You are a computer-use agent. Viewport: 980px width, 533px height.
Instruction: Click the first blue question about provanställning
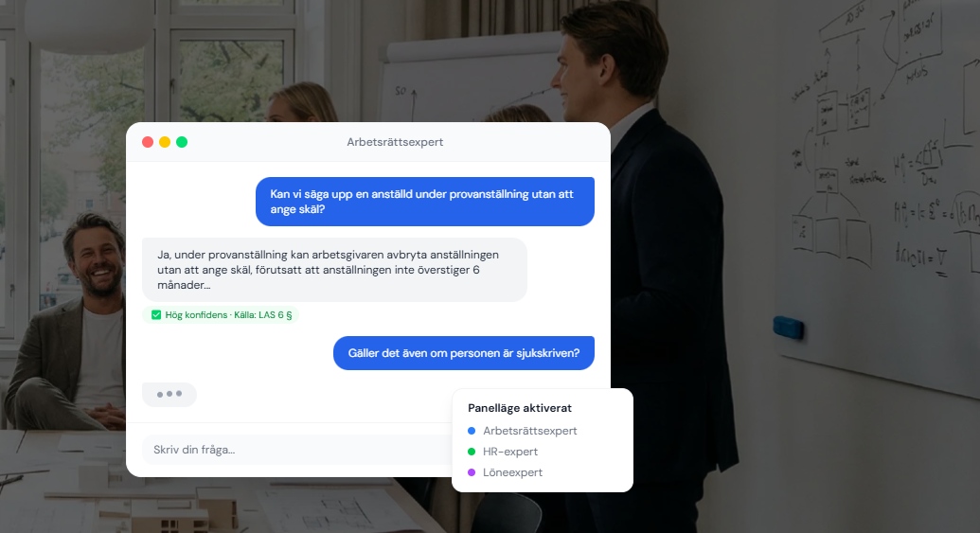point(425,202)
